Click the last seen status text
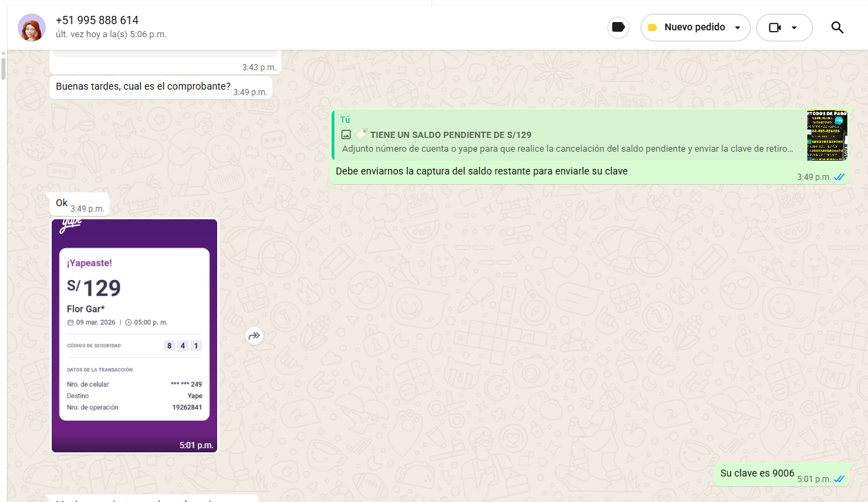Image resolution: width=868 pixels, height=502 pixels. (x=111, y=34)
